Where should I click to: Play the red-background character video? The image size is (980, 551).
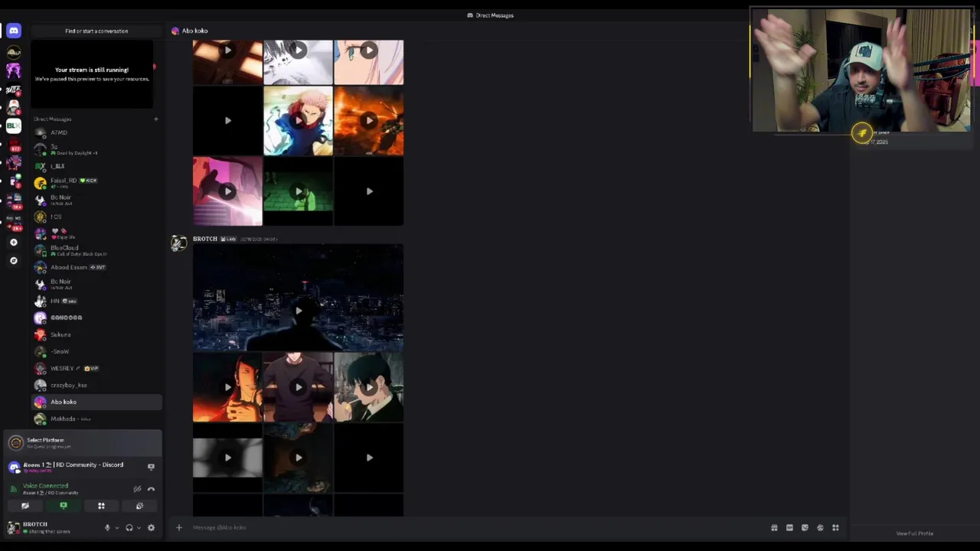click(x=227, y=386)
